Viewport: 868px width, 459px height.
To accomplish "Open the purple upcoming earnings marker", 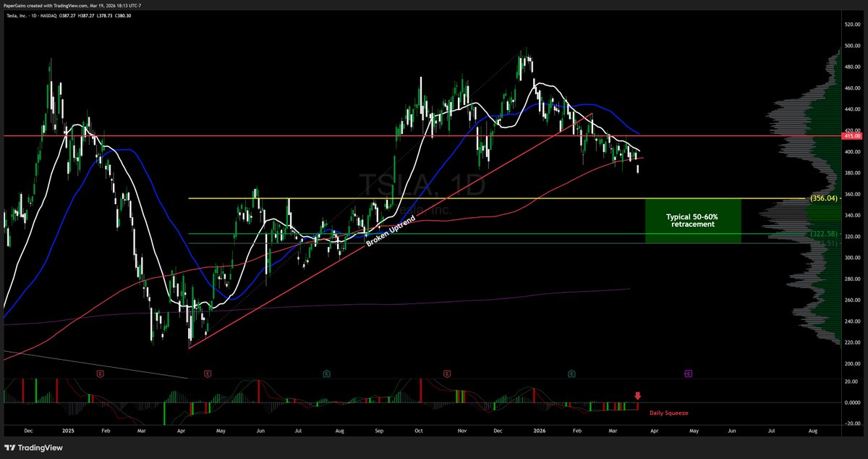I will (x=688, y=374).
